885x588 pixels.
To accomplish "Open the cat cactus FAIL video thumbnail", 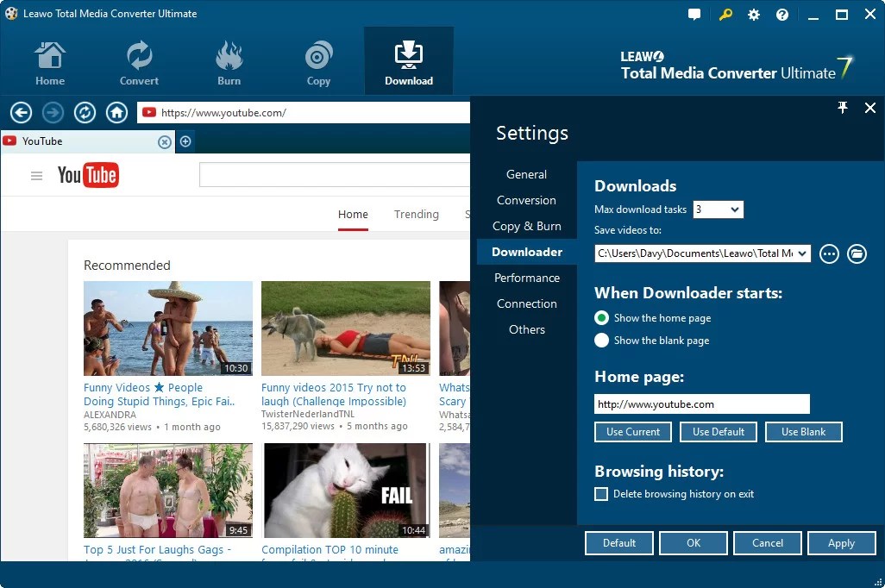I will (x=345, y=491).
